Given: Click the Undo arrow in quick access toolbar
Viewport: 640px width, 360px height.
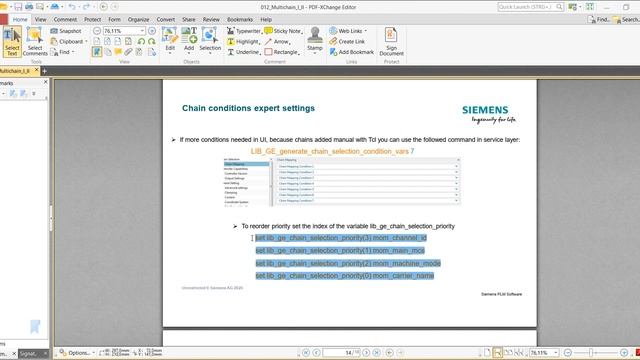Looking at the screenshot, I should tap(72, 7).
